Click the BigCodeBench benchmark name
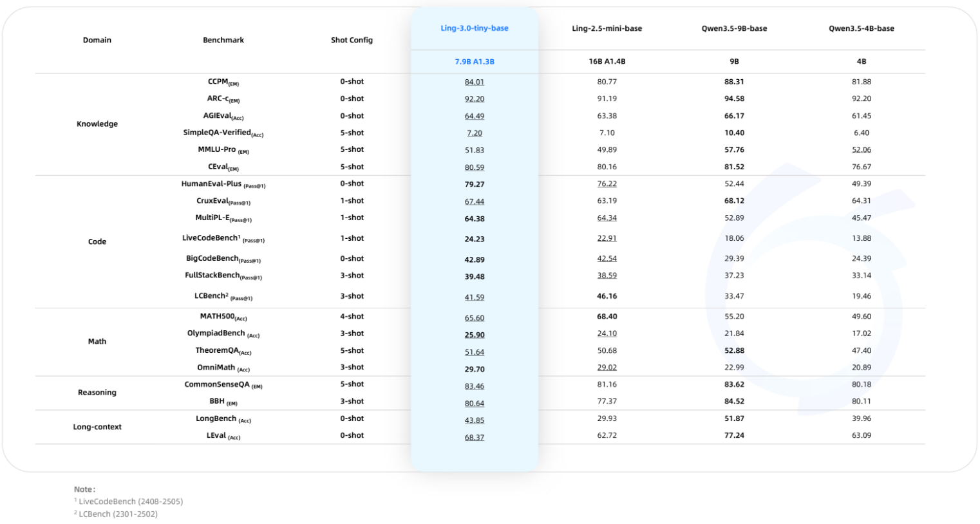Viewport: 980px width, 524px height. [223, 259]
